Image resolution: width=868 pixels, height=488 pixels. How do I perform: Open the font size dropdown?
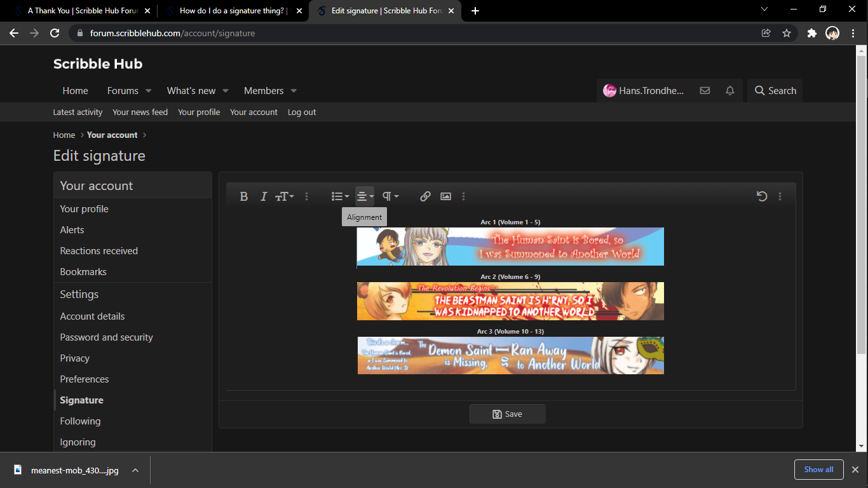284,196
